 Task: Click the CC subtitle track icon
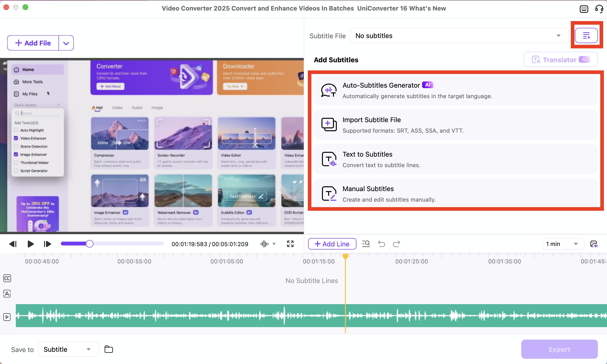[7, 279]
